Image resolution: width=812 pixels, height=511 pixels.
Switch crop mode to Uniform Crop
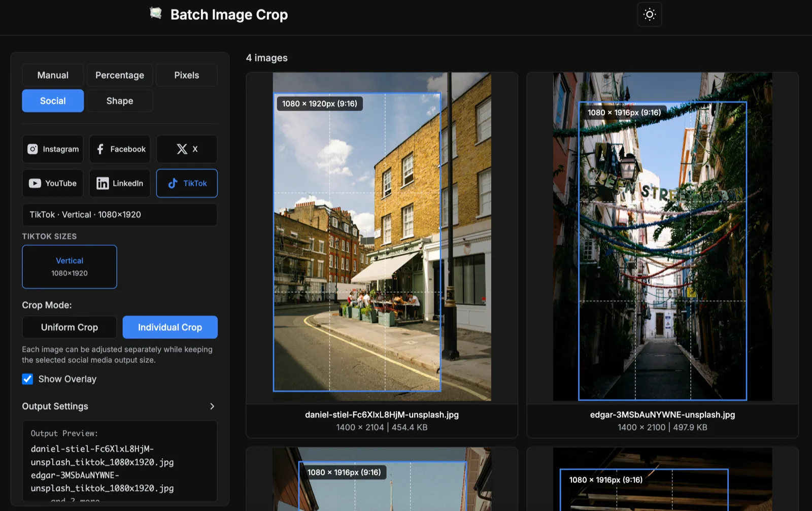click(x=70, y=327)
